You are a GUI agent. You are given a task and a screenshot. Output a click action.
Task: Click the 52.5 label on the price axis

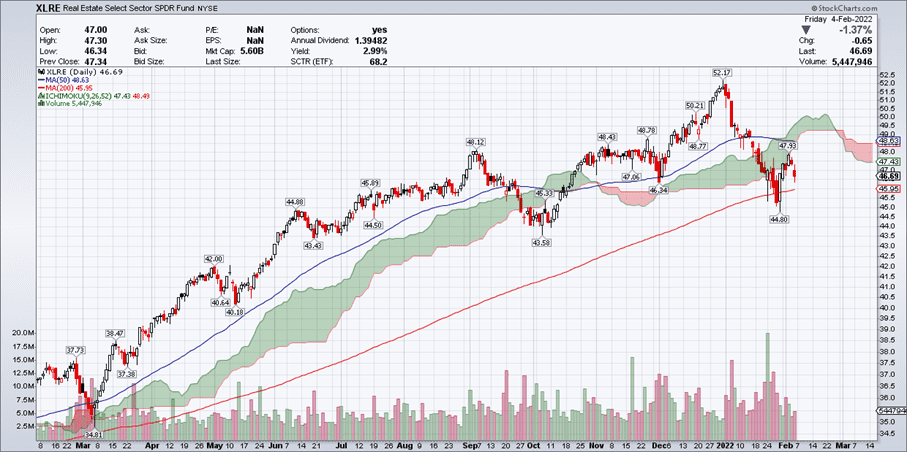886,75
